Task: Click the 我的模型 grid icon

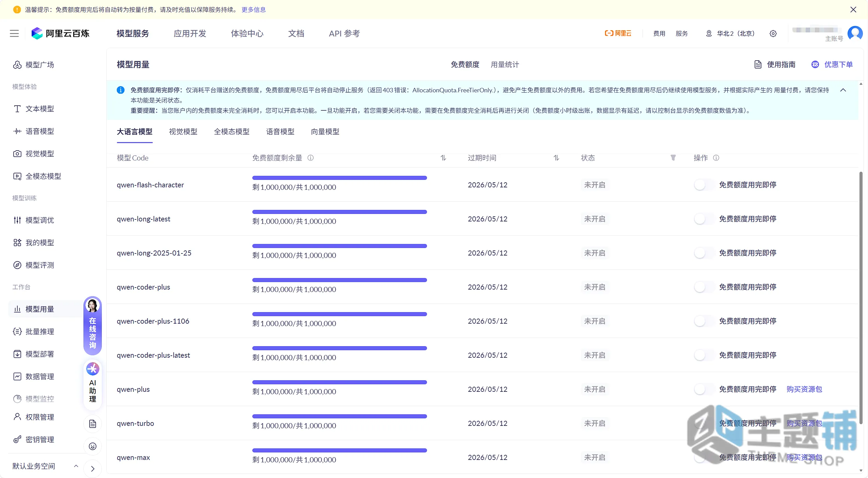Action: (x=17, y=243)
